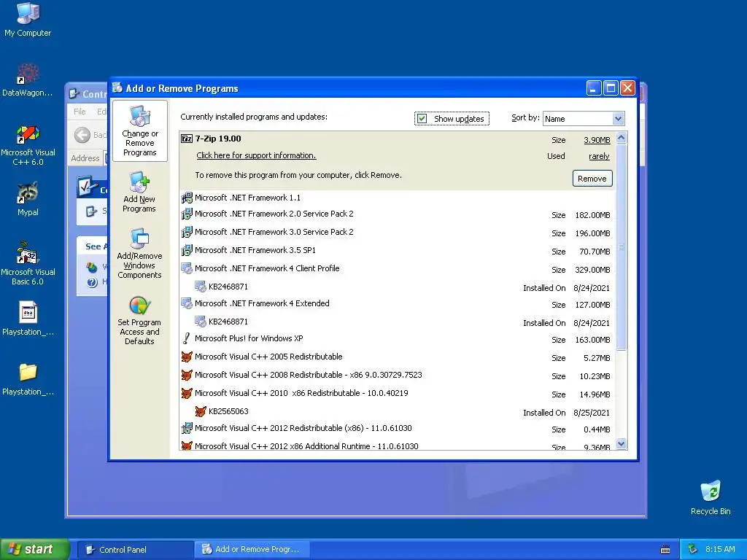Select Visual C++ 2012 x86 Additional Runtime text

click(x=307, y=446)
